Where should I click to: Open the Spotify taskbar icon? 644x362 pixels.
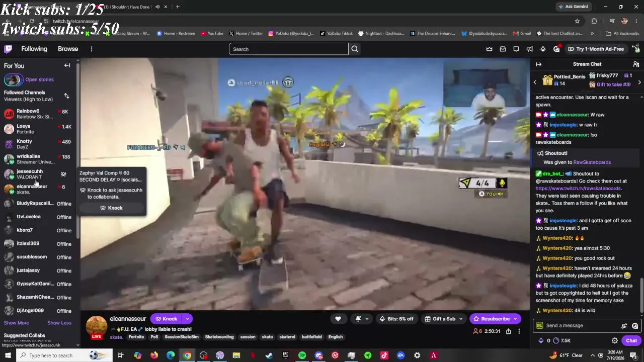point(302,355)
